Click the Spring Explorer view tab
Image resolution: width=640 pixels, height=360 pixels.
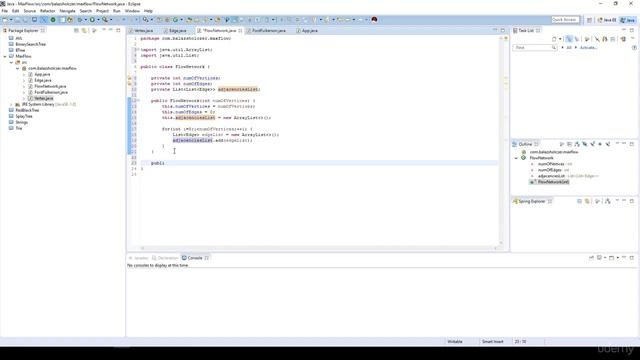532,201
